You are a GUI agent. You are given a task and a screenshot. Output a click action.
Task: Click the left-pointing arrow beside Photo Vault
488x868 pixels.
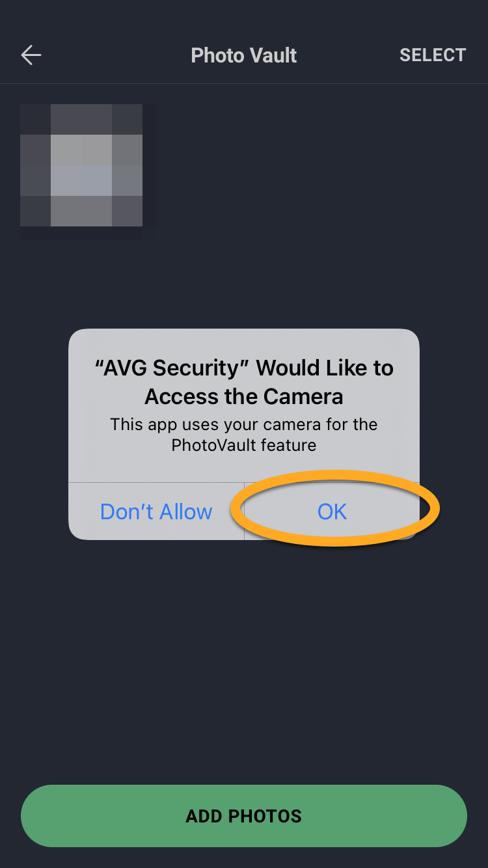31,55
